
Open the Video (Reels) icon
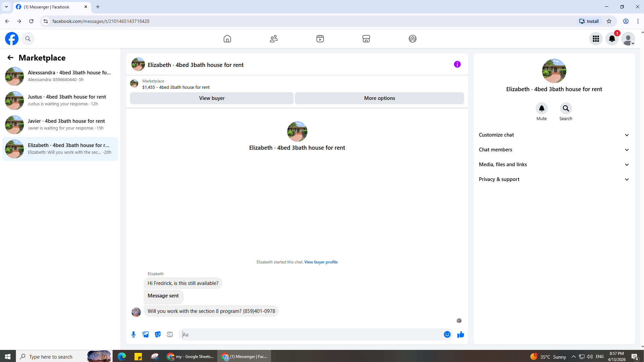coord(320,39)
